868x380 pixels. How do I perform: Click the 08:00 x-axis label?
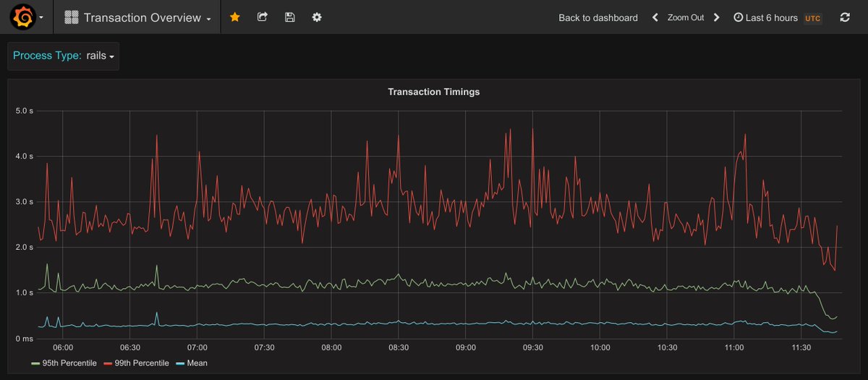tap(331, 347)
